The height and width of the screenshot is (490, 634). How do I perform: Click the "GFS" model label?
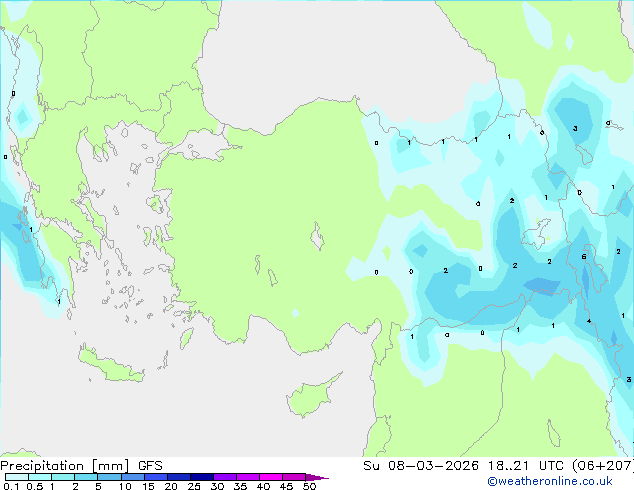tap(150, 466)
